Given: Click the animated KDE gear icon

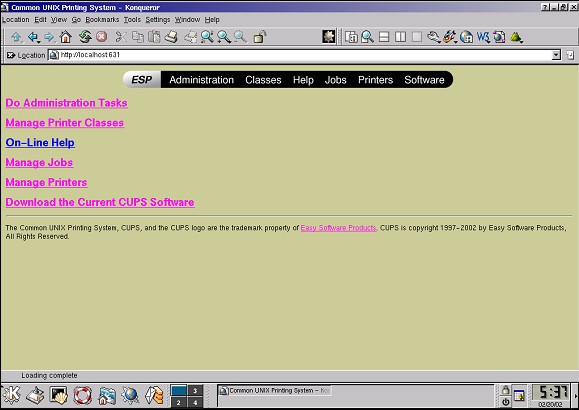Looking at the screenshot, I should pyautogui.click(x=328, y=37).
